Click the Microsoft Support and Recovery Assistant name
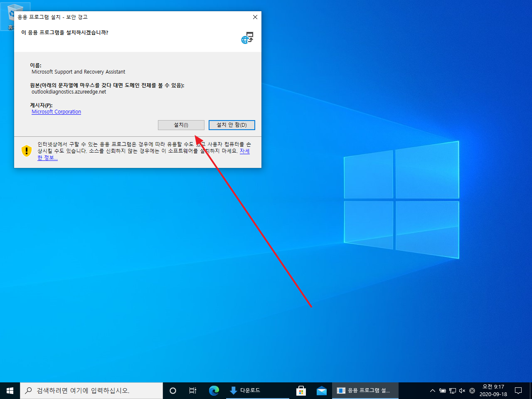 [79, 72]
